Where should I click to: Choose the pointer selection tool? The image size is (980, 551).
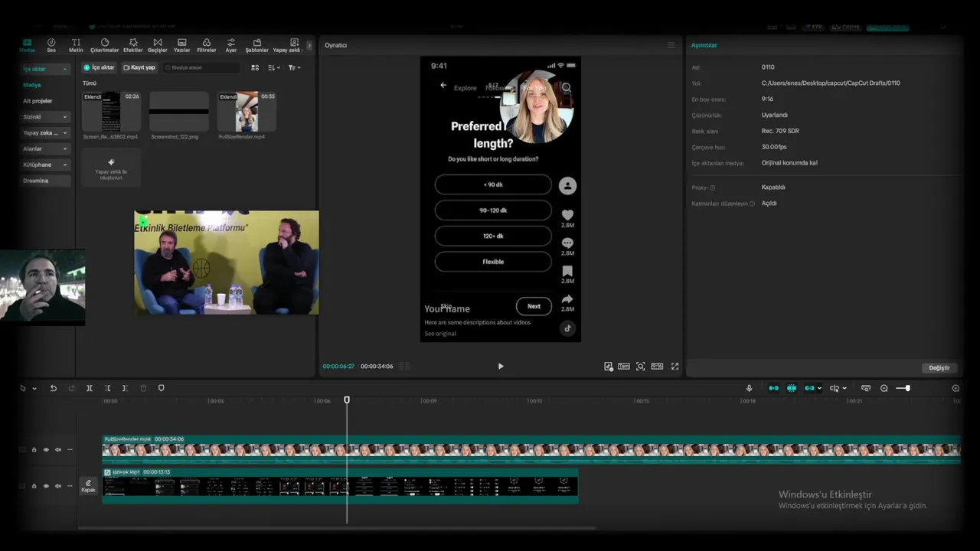23,389
